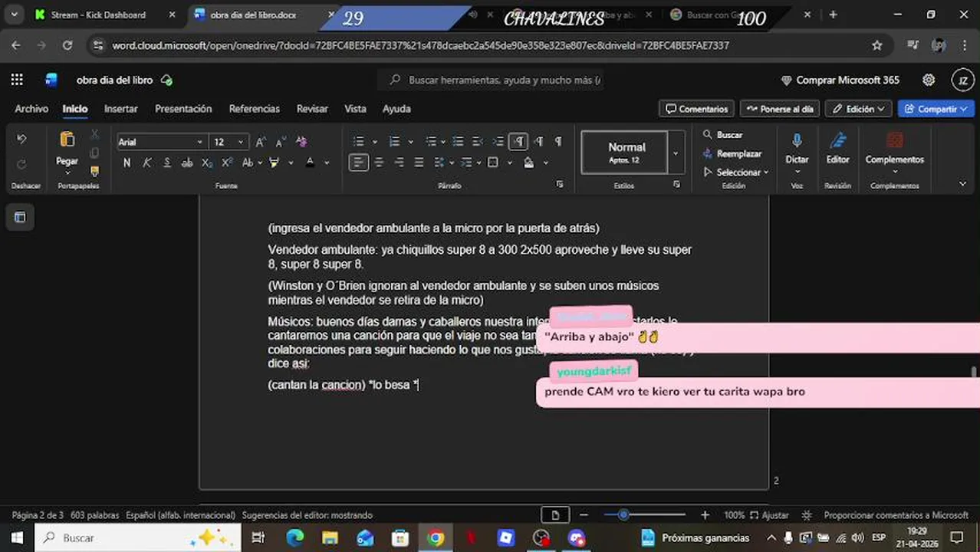Adjust the zoom slider handle
980x552 pixels.
click(623, 515)
